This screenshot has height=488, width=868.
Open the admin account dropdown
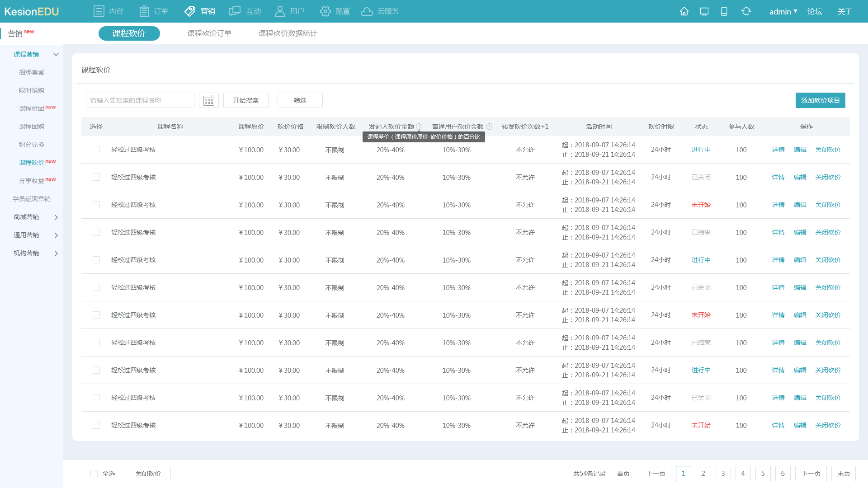click(x=783, y=11)
